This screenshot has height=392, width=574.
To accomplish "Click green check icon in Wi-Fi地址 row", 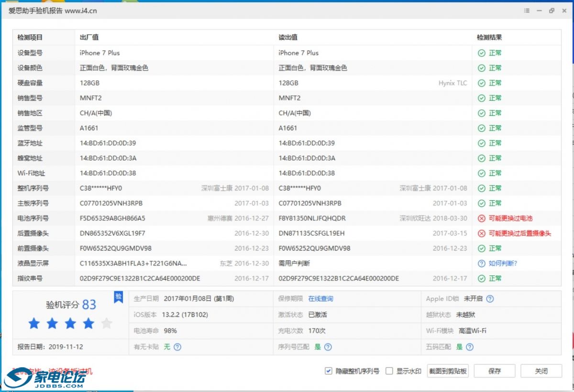I will coord(482,173).
